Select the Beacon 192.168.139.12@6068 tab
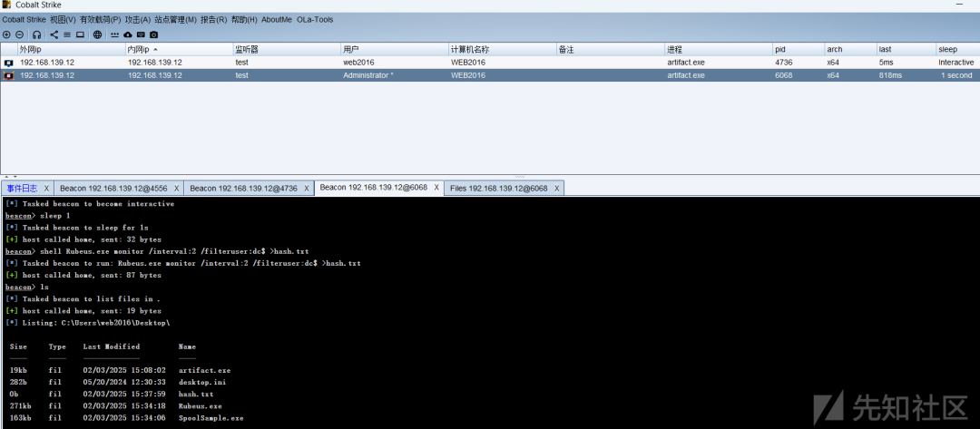Image resolution: width=980 pixels, height=429 pixels. (373, 188)
